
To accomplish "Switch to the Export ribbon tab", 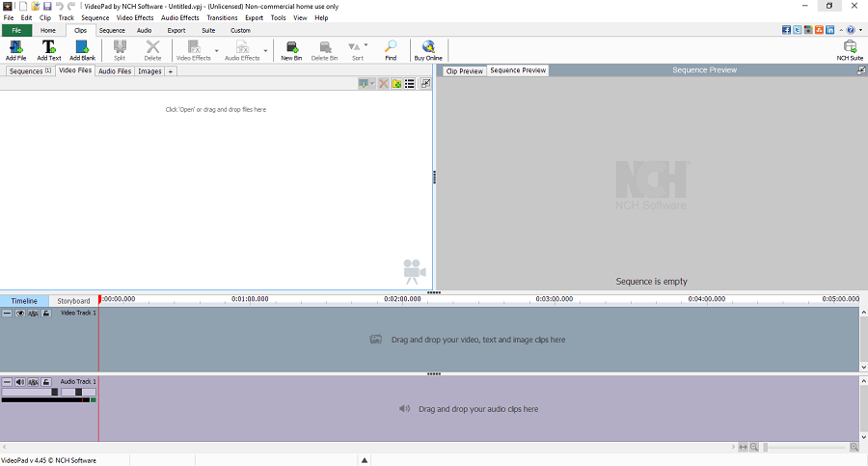I will (x=176, y=31).
